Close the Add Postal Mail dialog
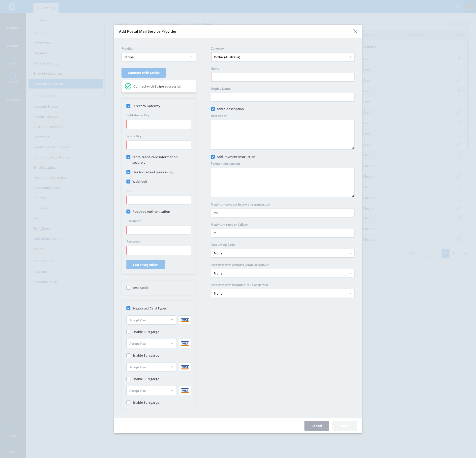Image resolution: width=476 pixels, height=458 pixels. coord(355,31)
